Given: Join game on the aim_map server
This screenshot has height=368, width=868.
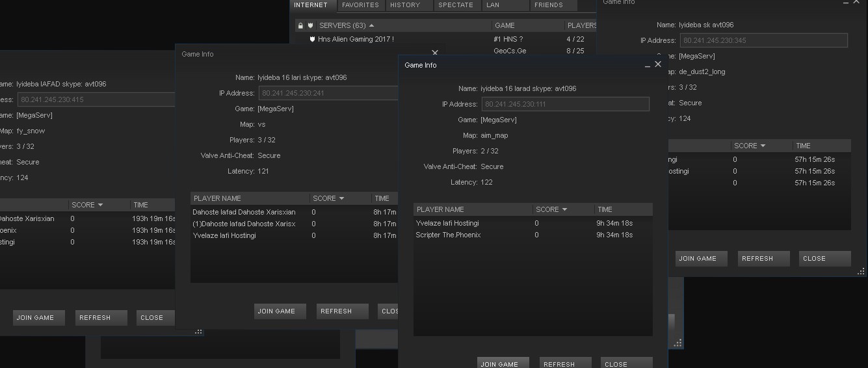Looking at the screenshot, I should (x=503, y=363).
